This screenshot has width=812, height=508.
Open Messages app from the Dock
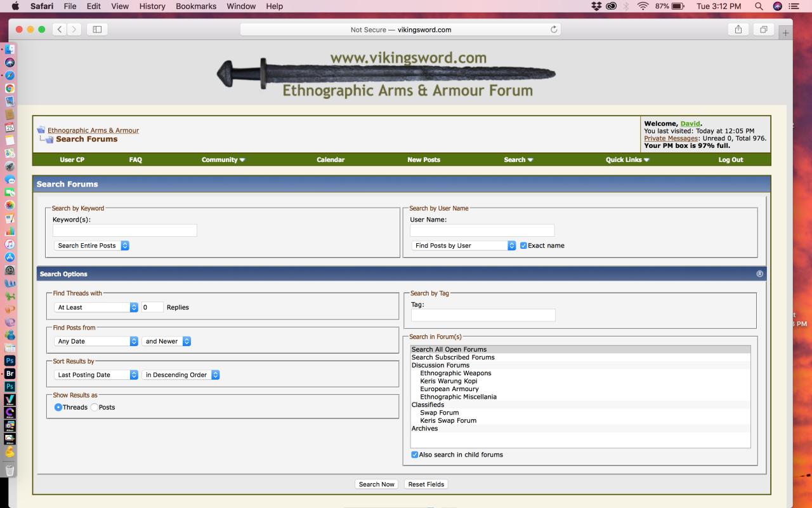point(10,179)
